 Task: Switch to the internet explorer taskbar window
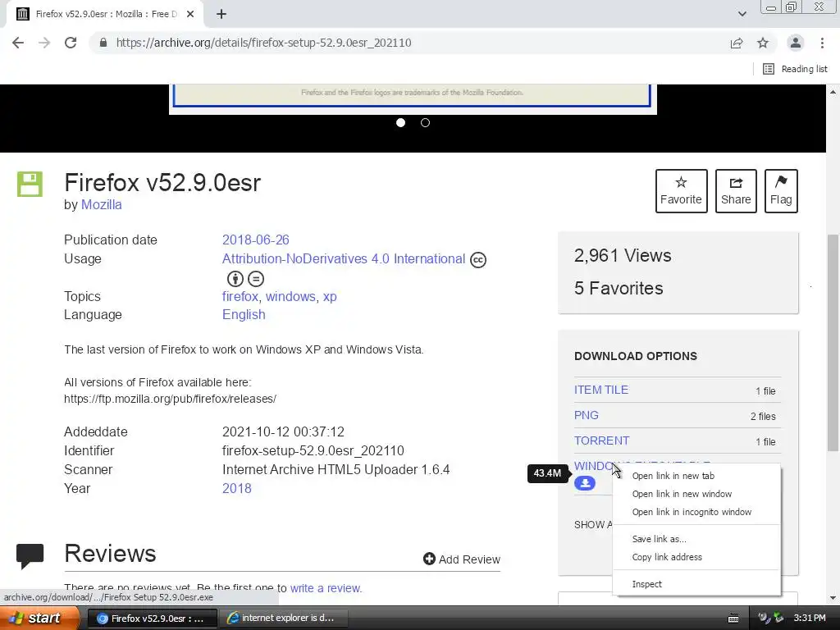284,619
